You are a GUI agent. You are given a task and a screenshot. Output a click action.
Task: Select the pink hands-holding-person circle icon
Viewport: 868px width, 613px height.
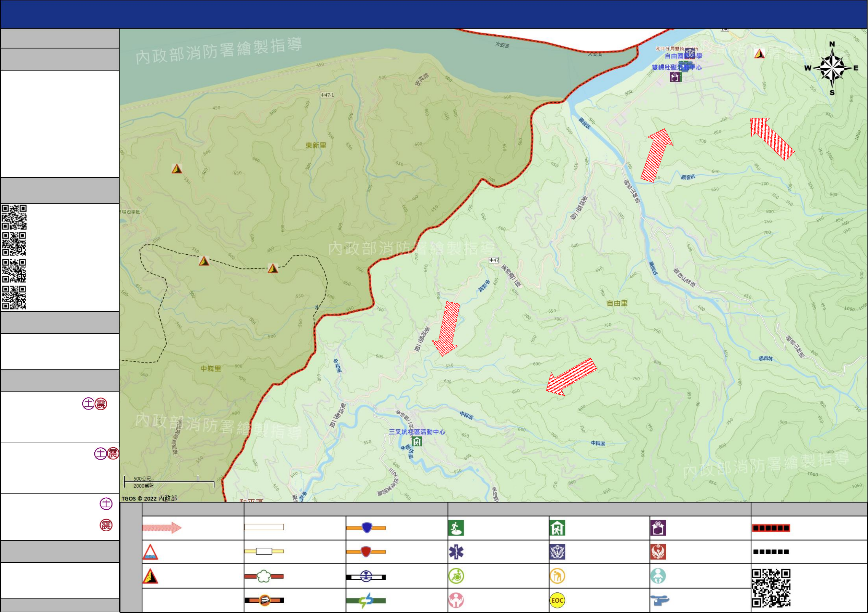(456, 600)
